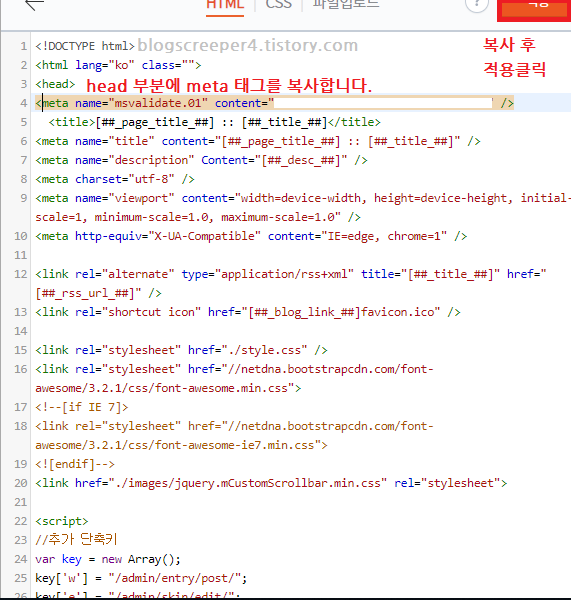Click the [##_rss_url_##] wrapped line
This screenshot has width=571, height=600.
[x=98, y=293]
